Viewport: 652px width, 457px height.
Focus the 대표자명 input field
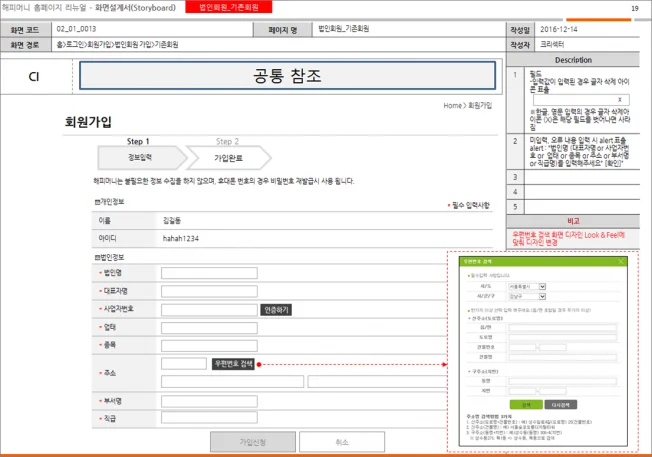[209, 291]
